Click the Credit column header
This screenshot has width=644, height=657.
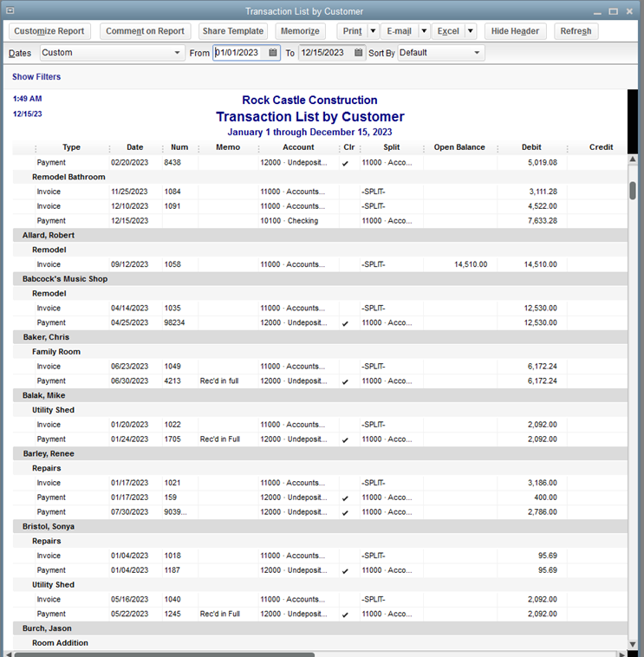(x=601, y=147)
